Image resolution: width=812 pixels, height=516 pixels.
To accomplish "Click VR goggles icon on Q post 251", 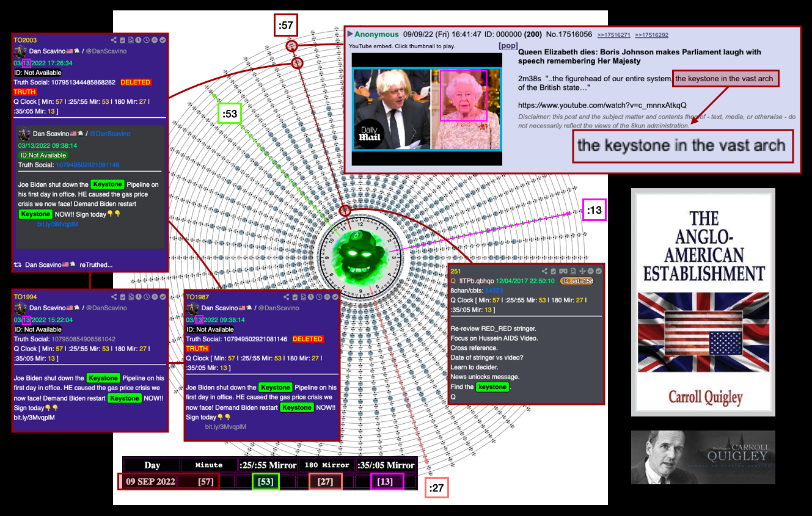I will pos(563,271).
